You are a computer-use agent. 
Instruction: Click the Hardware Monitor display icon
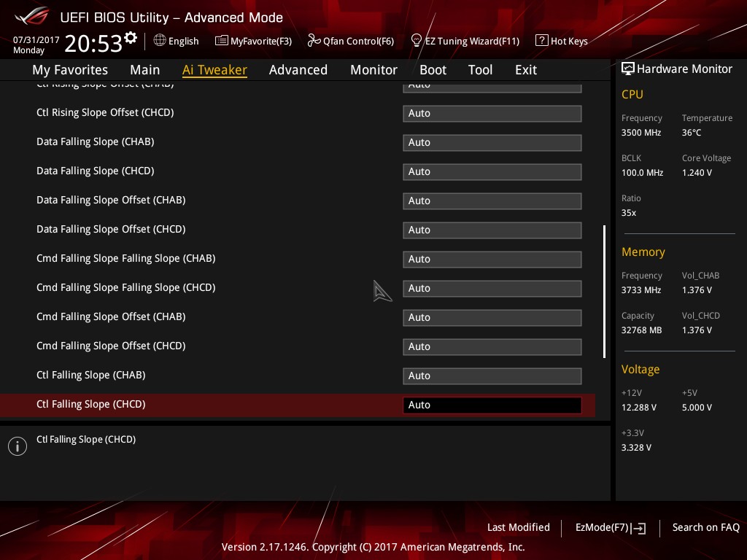(x=628, y=69)
